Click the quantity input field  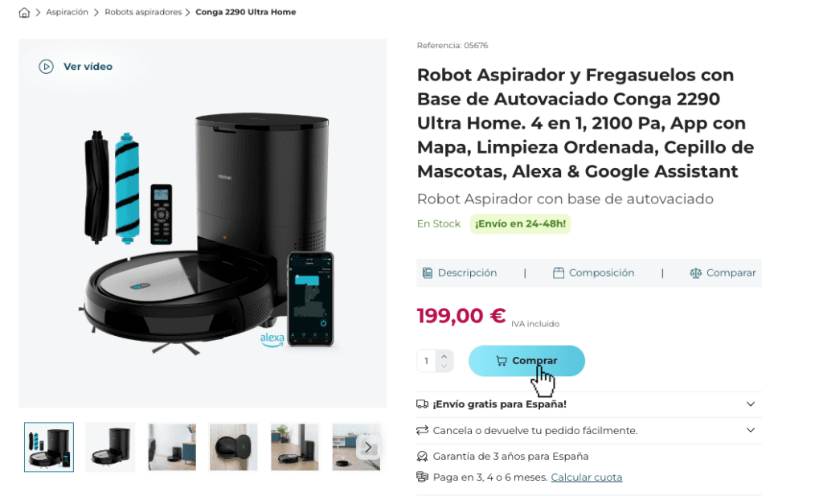click(427, 361)
